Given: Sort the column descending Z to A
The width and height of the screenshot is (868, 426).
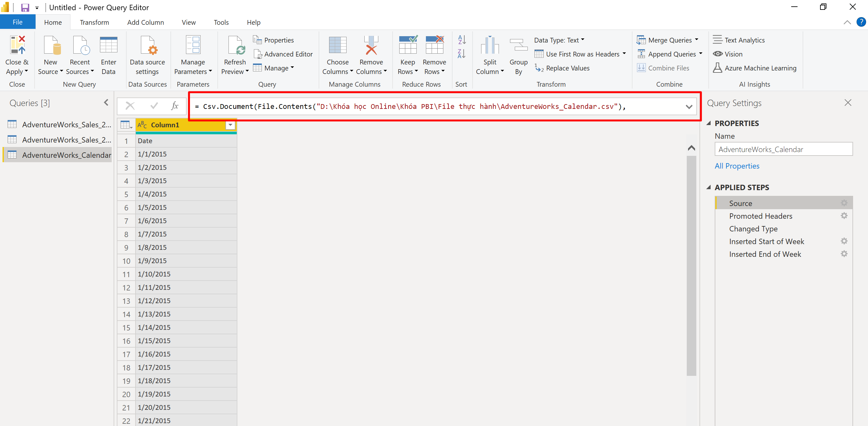Looking at the screenshot, I should coord(462,53).
